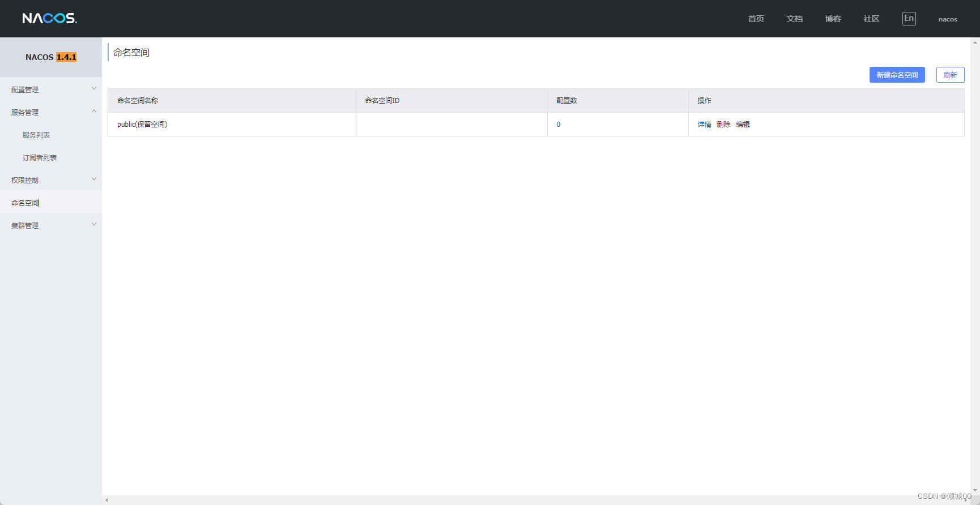Click the 配置数 column header
The height and width of the screenshot is (505, 980).
coord(617,101)
